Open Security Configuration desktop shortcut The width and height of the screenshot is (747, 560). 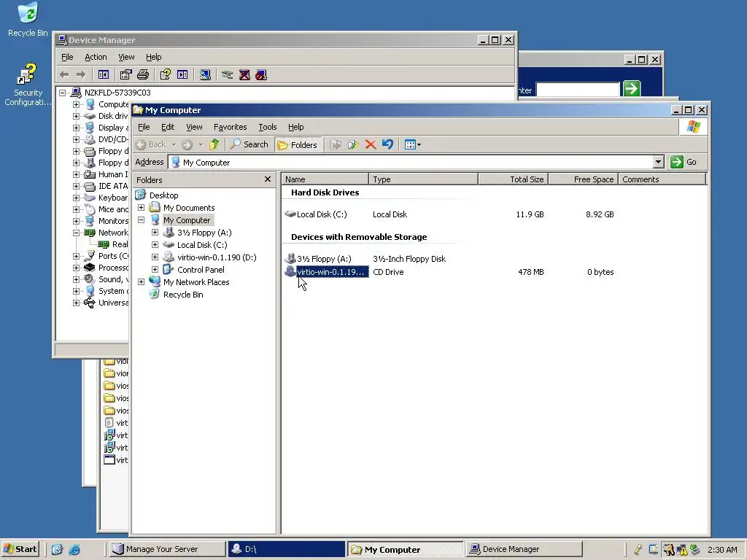pyautogui.click(x=28, y=85)
